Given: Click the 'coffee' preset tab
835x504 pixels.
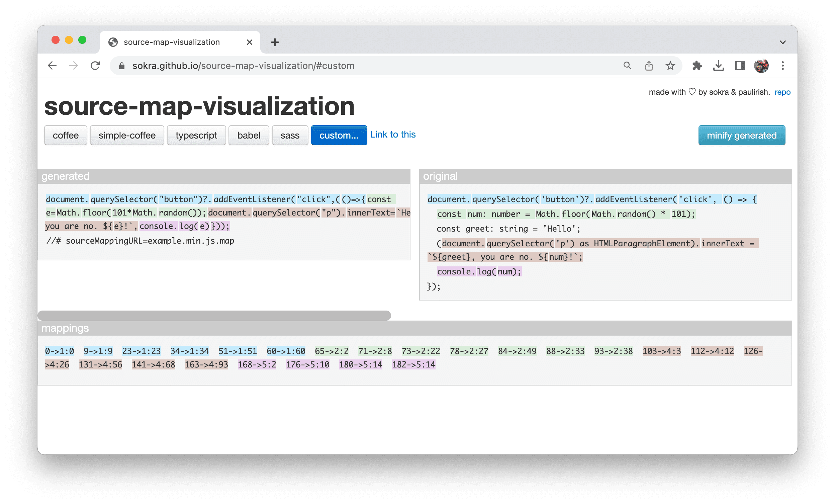Looking at the screenshot, I should [65, 136].
